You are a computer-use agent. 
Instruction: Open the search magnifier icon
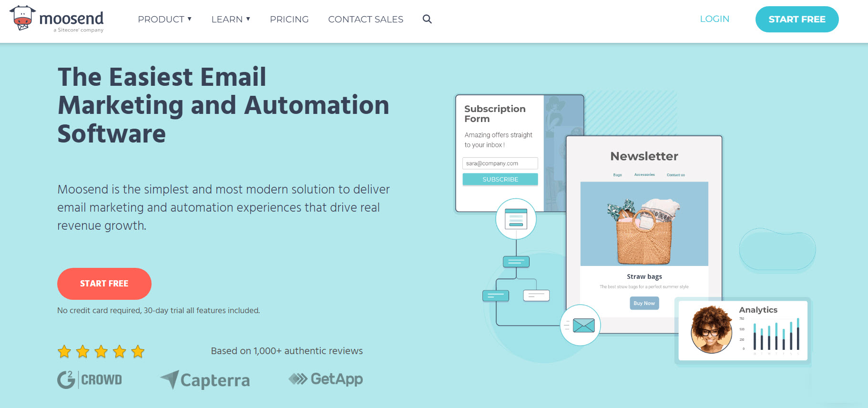tap(427, 19)
